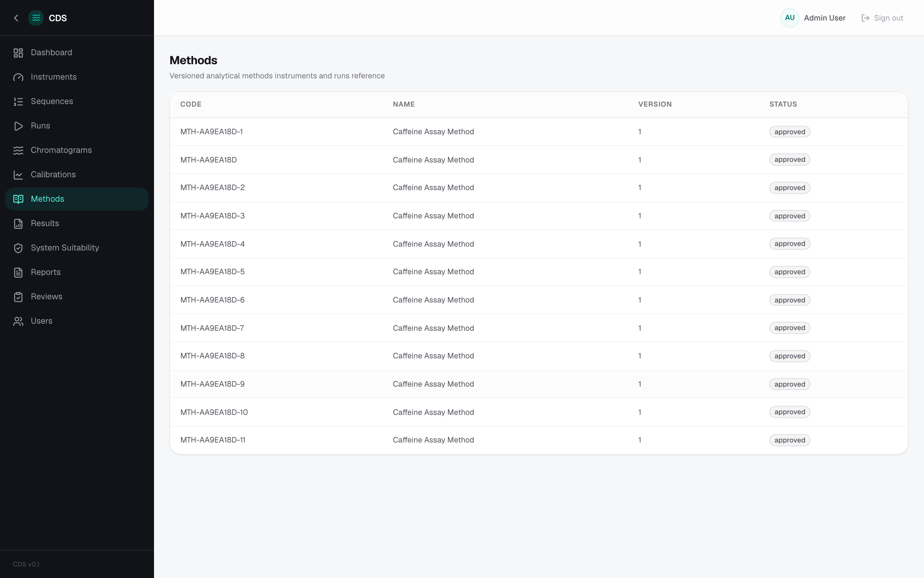Click the Reports document icon

(x=18, y=273)
